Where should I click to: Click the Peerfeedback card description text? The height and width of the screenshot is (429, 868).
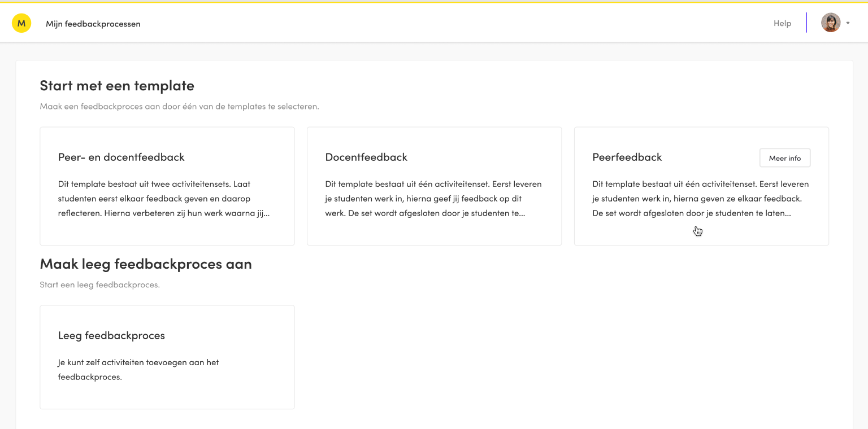(701, 199)
